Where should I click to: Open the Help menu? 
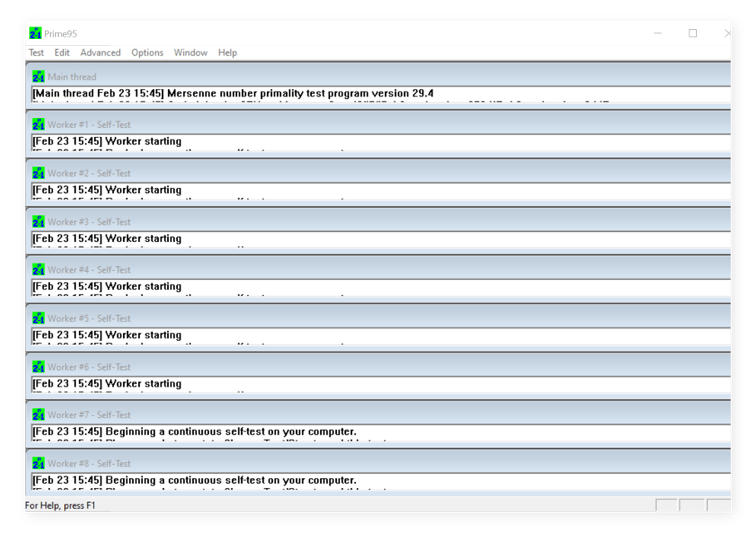pos(227,52)
